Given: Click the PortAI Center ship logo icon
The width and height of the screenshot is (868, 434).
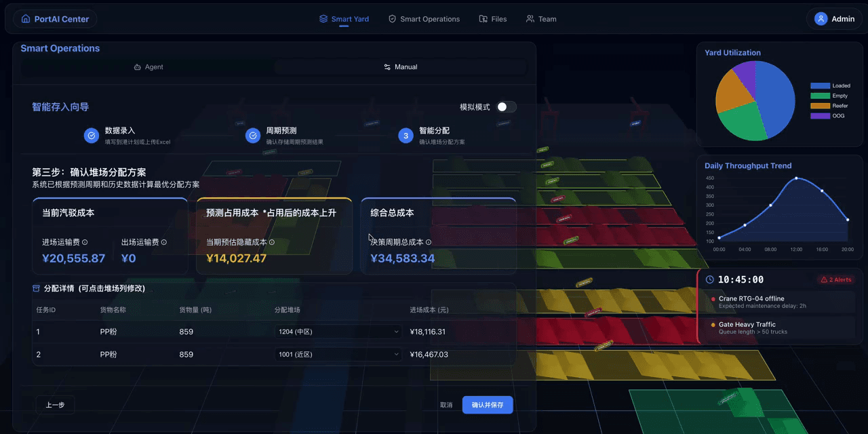Looking at the screenshot, I should click(27, 18).
